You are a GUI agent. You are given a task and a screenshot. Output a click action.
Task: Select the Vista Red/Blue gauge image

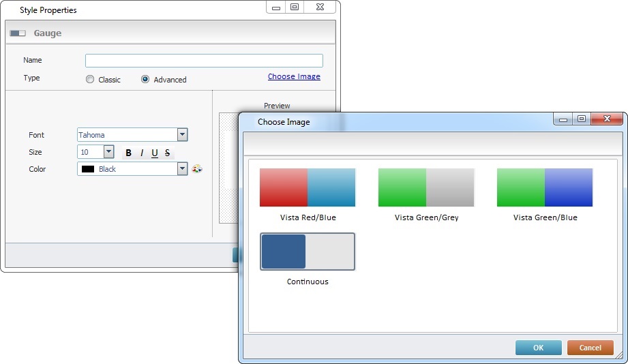pyautogui.click(x=308, y=187)
